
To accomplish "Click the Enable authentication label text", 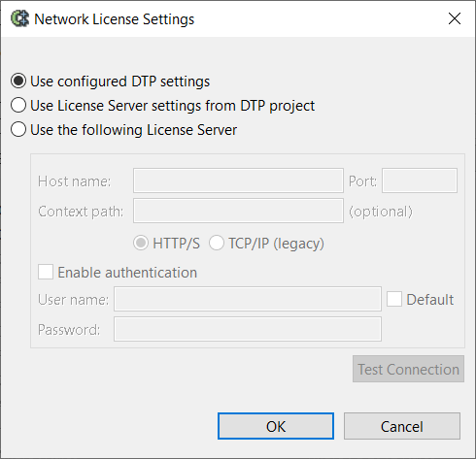I will point(127,273).
